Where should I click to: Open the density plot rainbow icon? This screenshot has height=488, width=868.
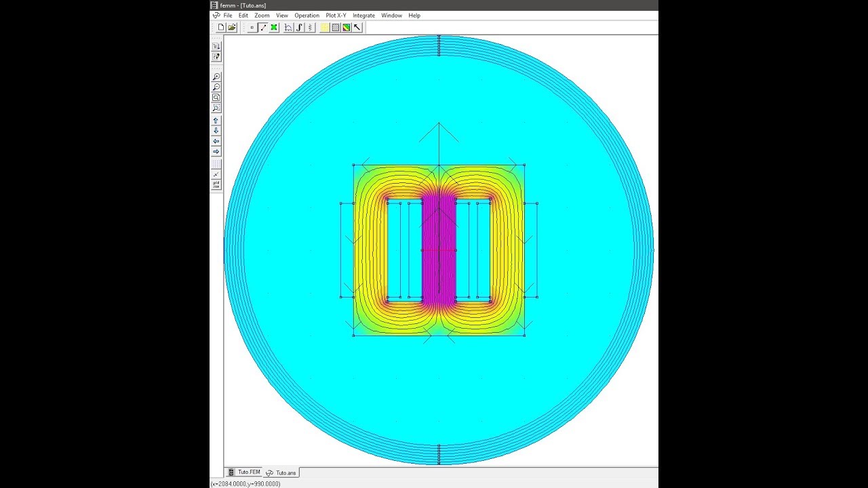347,27
